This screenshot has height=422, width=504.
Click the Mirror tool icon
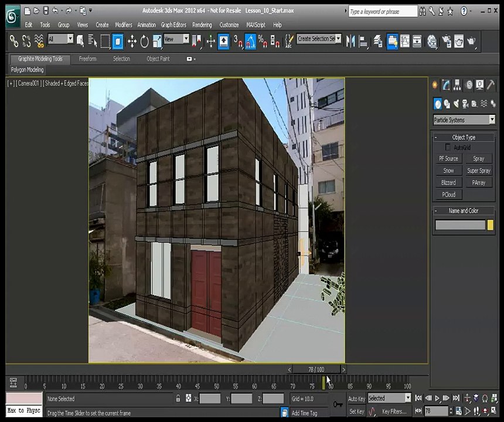pos(351,41)
